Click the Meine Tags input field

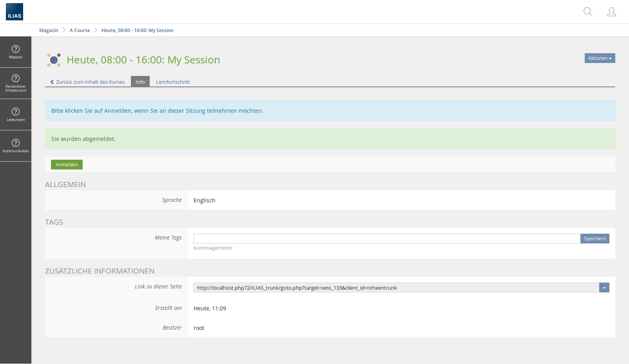[386, 239]
